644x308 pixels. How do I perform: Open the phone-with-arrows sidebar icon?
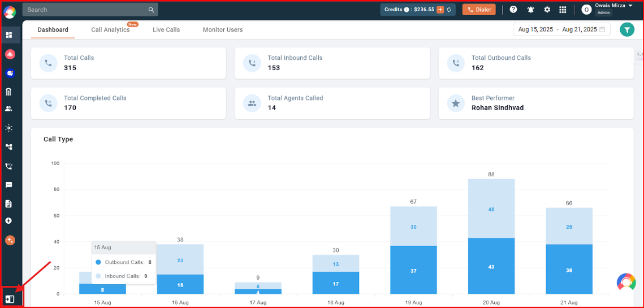click(8, 166)
